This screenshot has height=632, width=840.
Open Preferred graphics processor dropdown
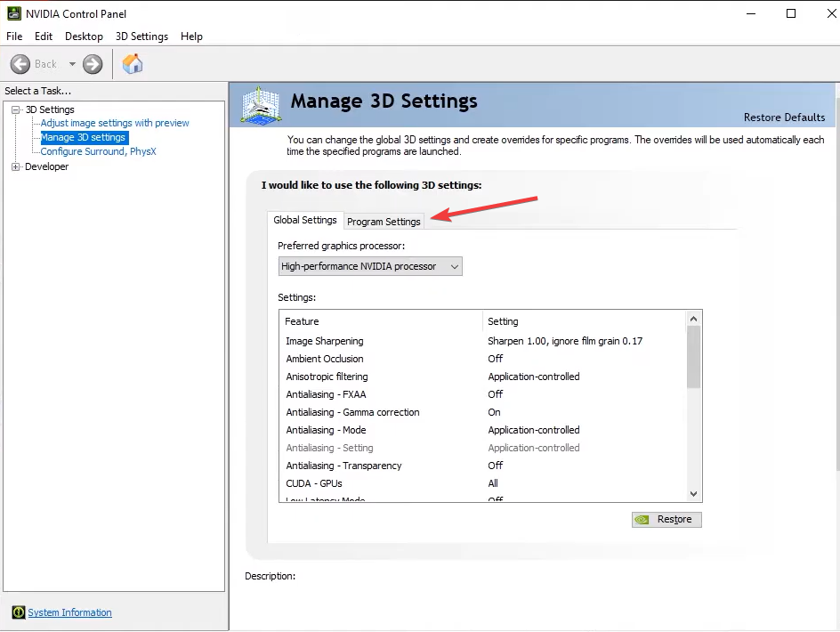tap(370, 266)
